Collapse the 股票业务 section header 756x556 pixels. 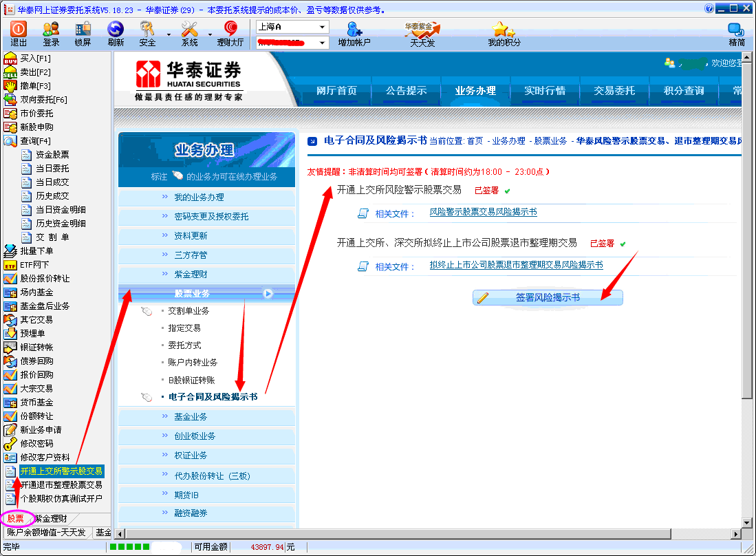coord(206,293)
